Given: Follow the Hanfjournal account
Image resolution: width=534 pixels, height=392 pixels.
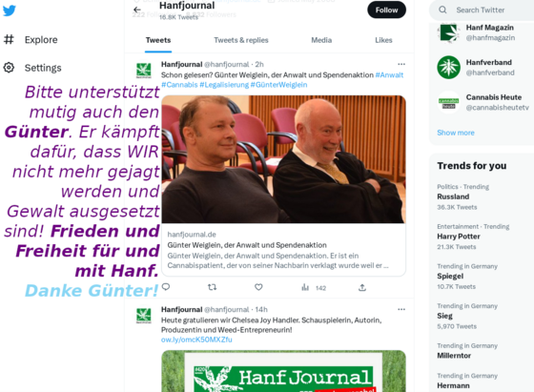Looking at the screenshot, I should tap(386, 10).
